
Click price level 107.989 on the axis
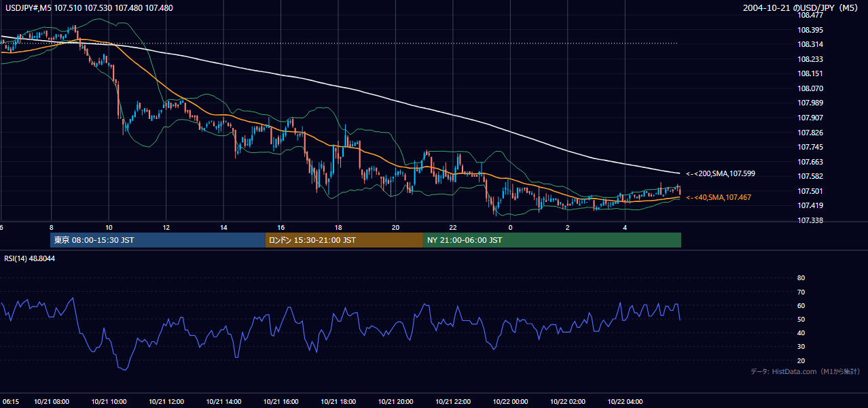click(x=810, y=103)
